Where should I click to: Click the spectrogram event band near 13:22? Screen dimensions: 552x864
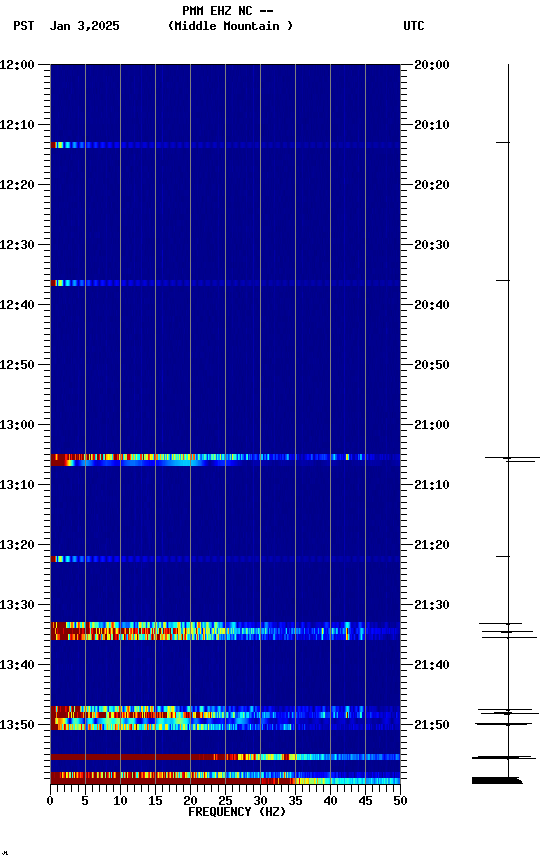tap(225, 559)
